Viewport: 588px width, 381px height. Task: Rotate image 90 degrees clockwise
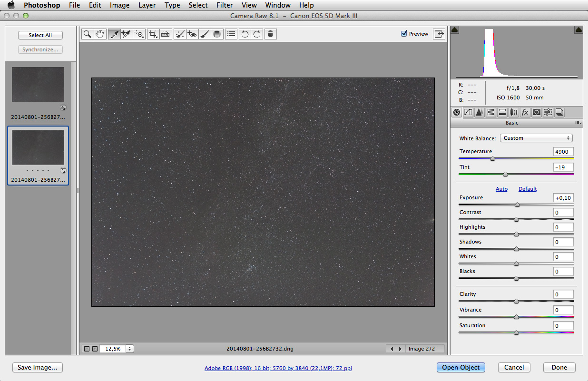click(x=257, y=34)
